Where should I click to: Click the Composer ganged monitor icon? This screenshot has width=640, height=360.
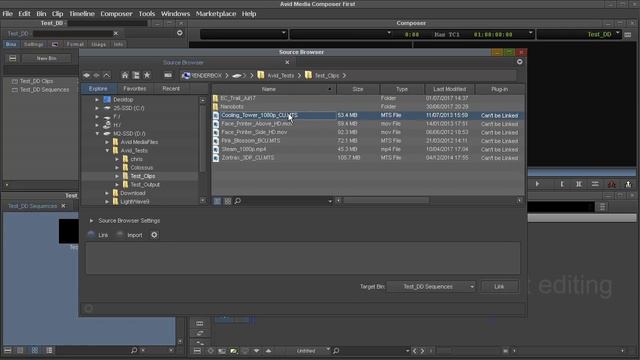pyautogui.click(x=628, y=35)
